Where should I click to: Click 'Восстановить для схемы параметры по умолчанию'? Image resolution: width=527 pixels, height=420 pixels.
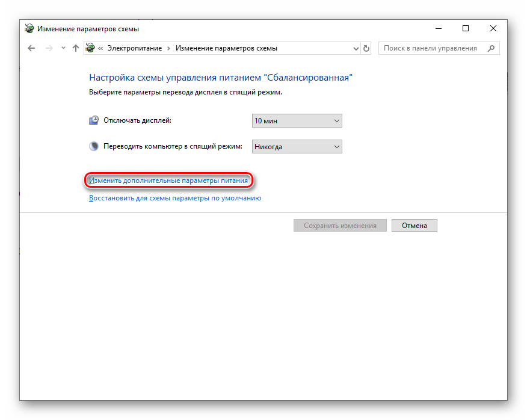point(174,197)
